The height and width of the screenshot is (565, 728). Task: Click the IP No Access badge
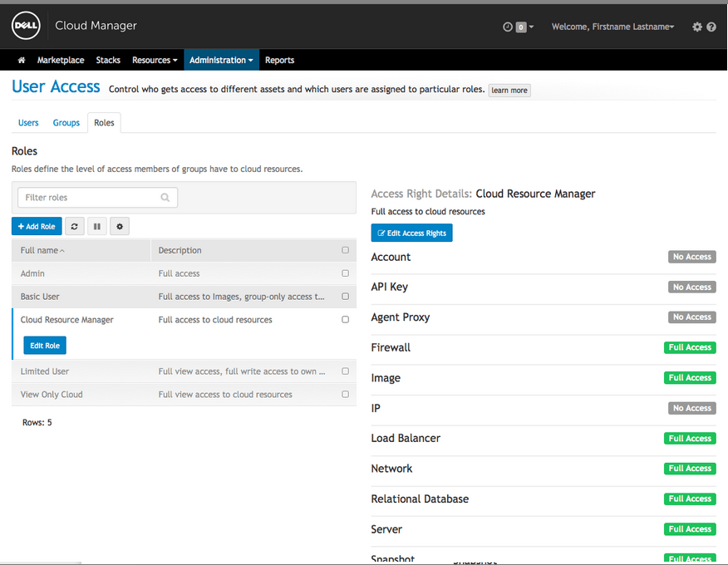pyautogui.click(x=691, y=408)
